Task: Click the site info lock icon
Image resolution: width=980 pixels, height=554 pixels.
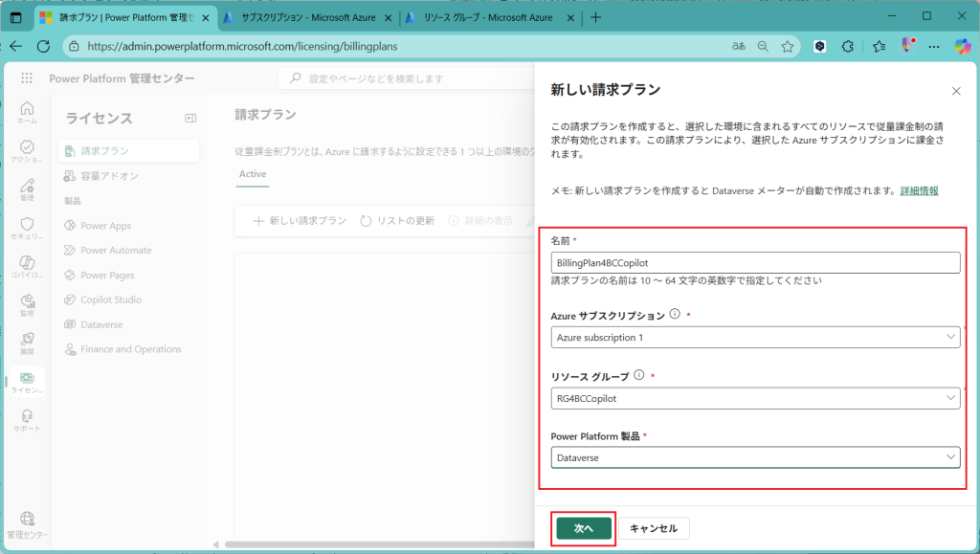Action: tap(74, 46)
